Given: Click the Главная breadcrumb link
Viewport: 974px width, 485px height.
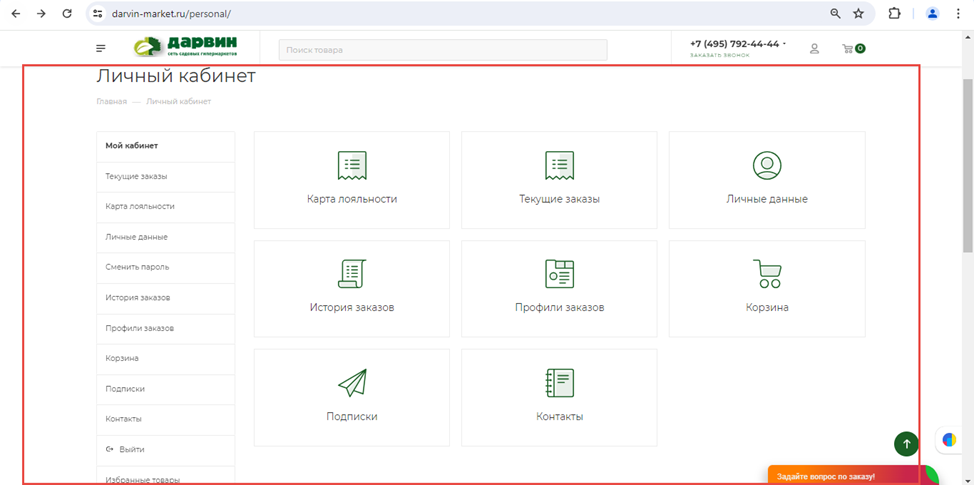Looking at the screenshot, I should (x=111, y=101).
